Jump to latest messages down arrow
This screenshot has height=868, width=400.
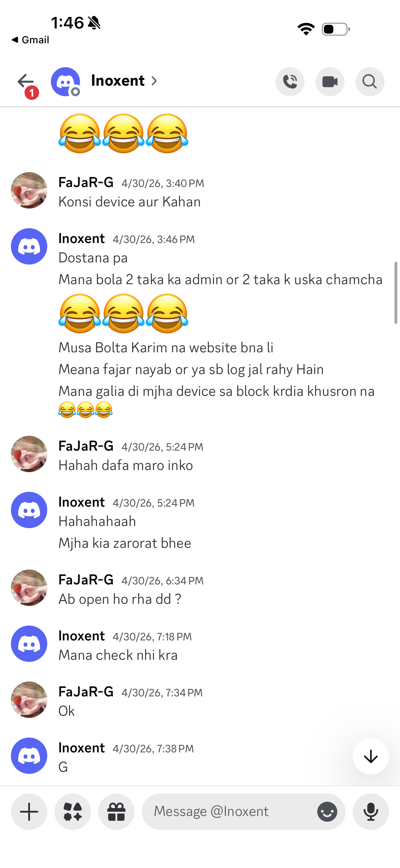371,756
